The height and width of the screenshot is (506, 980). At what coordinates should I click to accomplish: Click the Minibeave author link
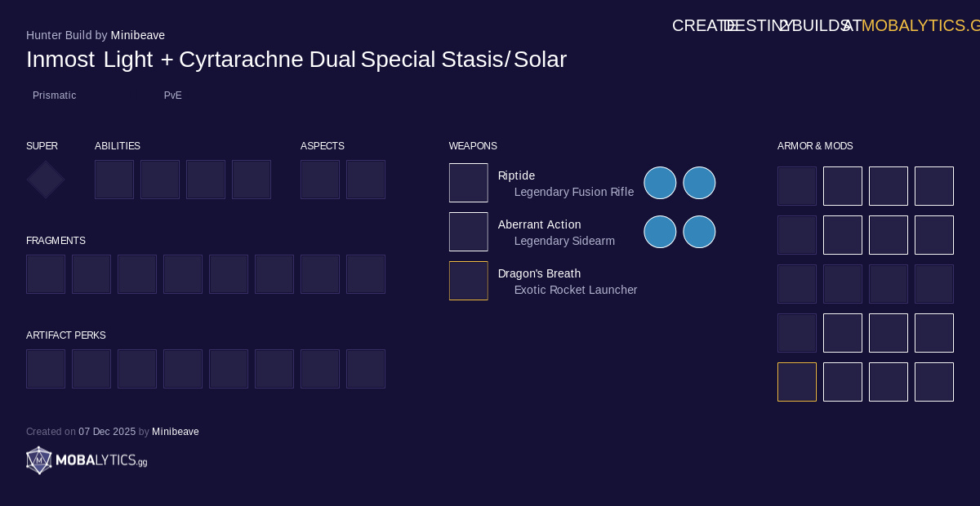[138, 35]
